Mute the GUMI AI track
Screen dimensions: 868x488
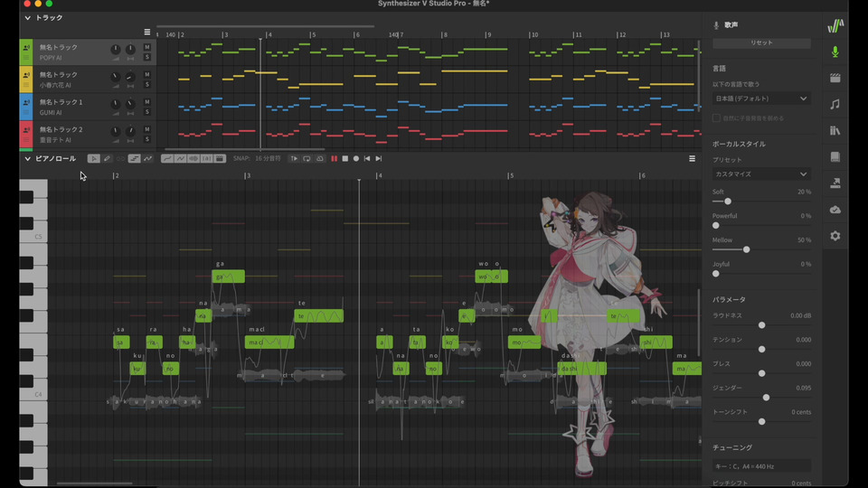tap(147, 102)
